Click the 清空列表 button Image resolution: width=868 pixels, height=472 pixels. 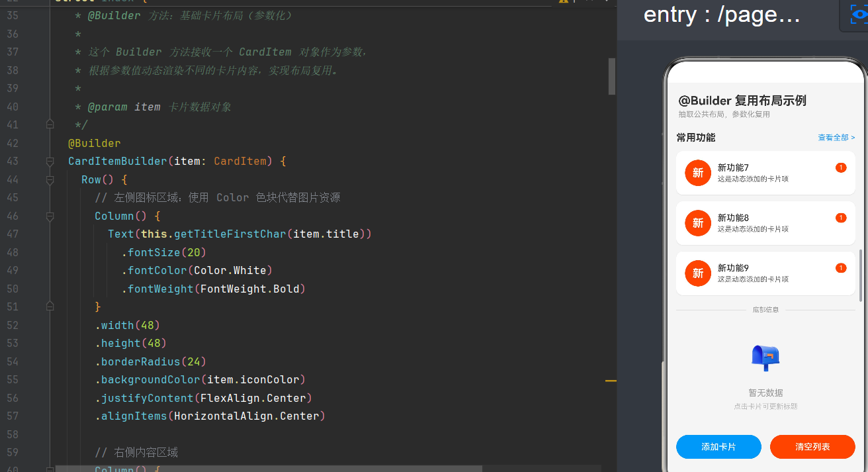click(x=812, y=447)
